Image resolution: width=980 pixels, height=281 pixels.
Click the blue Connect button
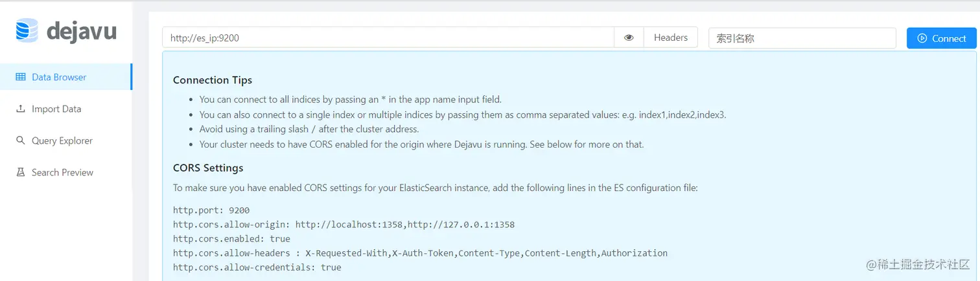pyautogui.click(x=942, y=38)
